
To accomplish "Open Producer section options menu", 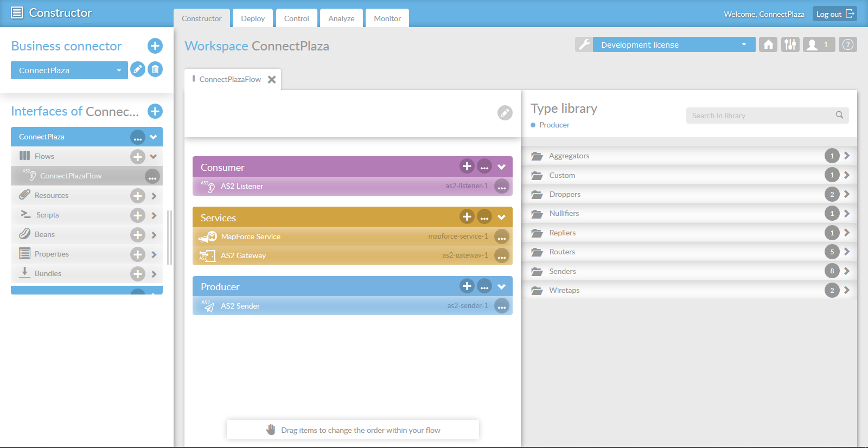I will coord(484,286).
